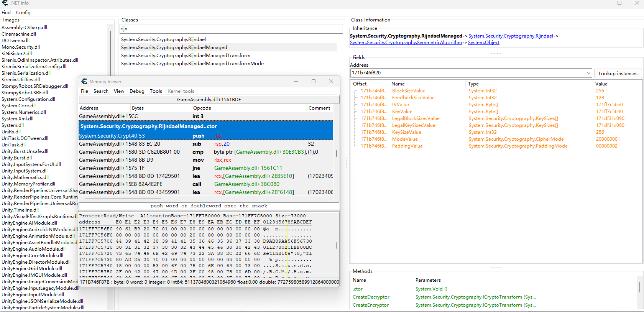Select Assembly-CSharp.dll in Images list
This screenshot has width=644, height=312.
24,28
